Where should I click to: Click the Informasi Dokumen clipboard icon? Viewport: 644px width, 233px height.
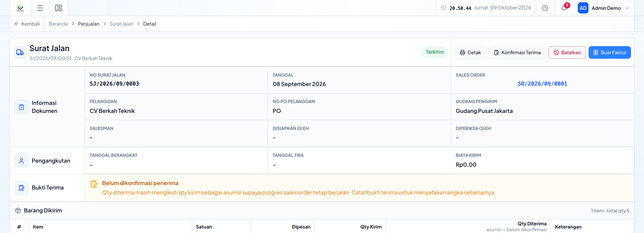point(21,107)
